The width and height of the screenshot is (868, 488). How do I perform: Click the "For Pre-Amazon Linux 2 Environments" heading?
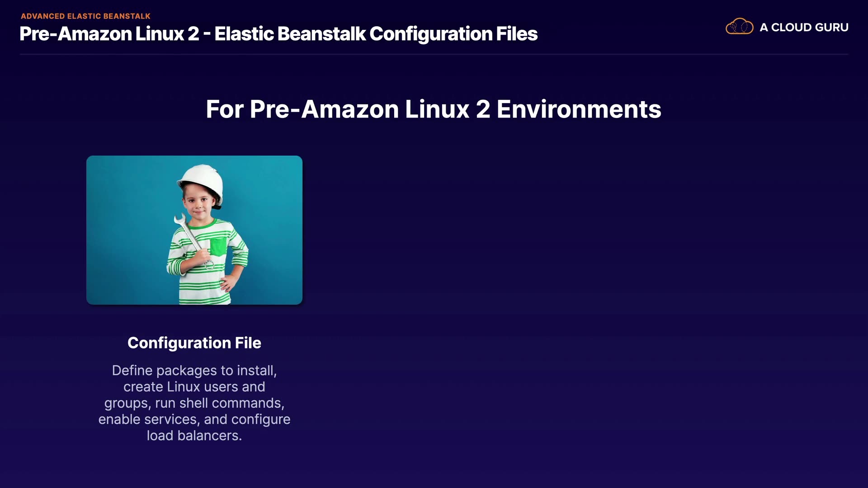(433, 109)
